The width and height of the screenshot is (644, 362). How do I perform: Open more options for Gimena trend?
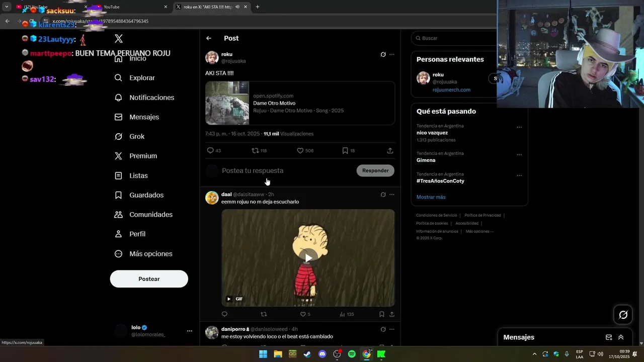click(x=519, y=155)
